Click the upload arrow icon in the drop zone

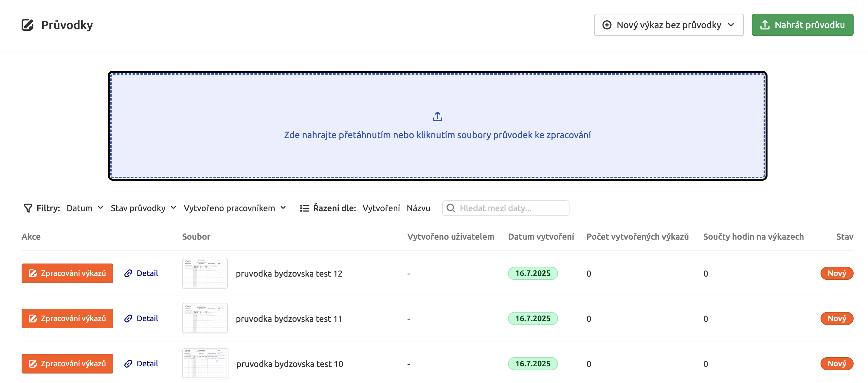pos(437,116)
